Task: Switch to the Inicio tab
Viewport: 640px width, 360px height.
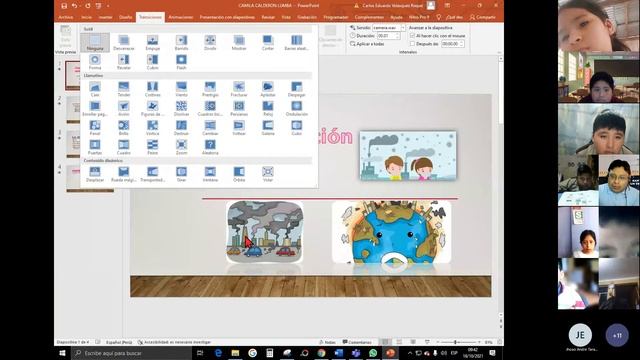Action: tap(86, 17)
